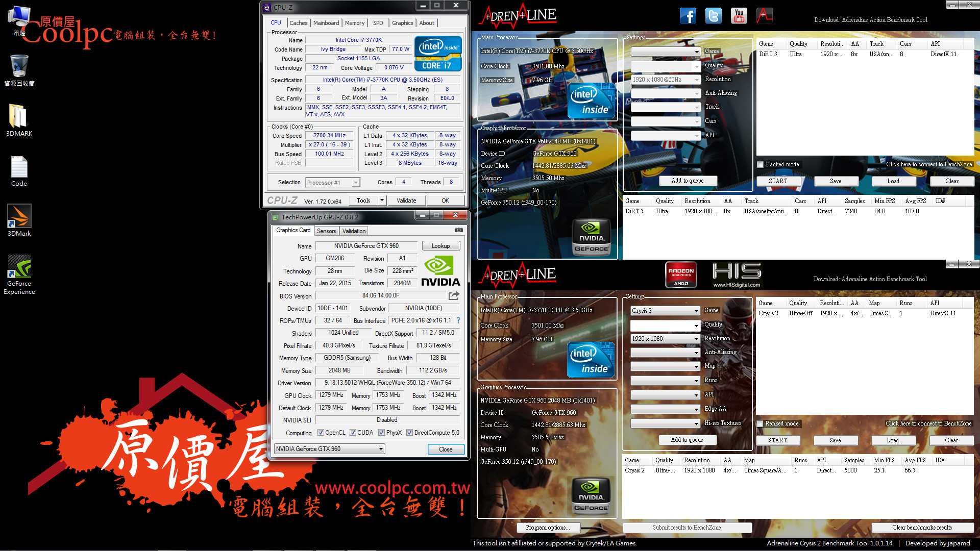Switch to the Memory tab in CPU-Z
The width and height of the screenshot is (980, 551).
coord(355,23)
